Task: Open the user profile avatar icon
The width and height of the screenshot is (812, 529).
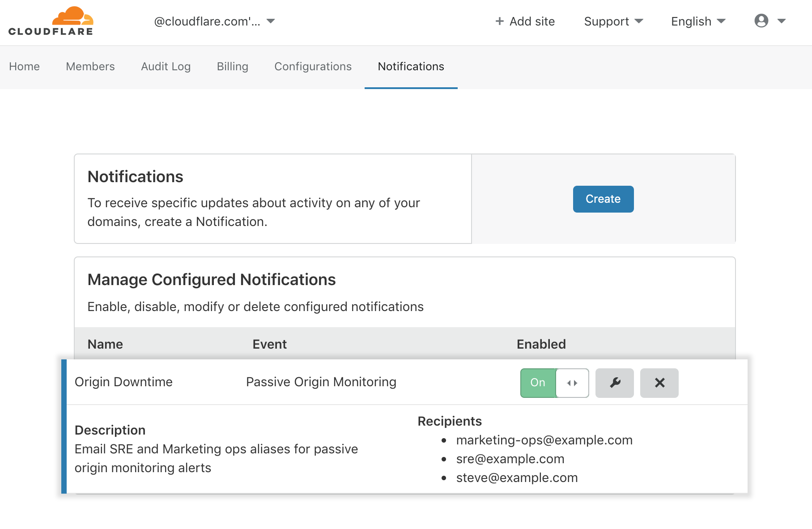Action: coord(761,21)
